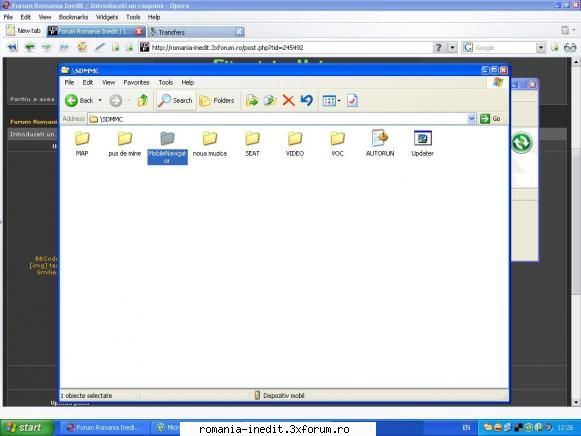Select the AUTORUN file icon
This screenshot has height=436, width=581.
point(380,143)
